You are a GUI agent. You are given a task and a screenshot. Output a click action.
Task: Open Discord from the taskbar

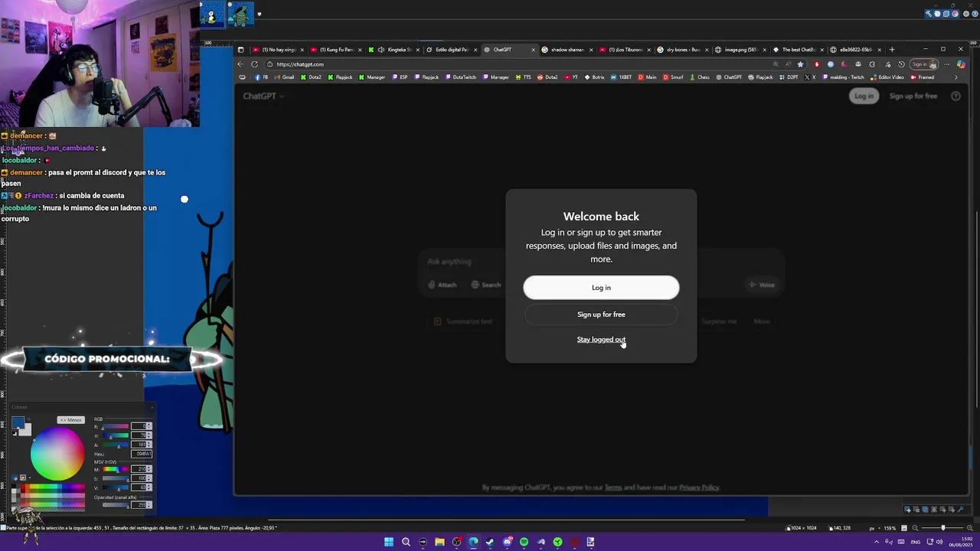pos(507,542)
